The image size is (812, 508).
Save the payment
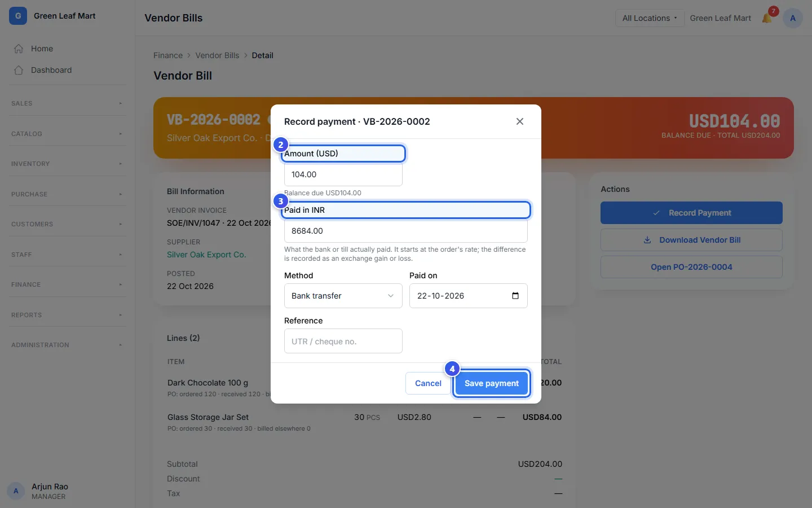coord(492,383)
